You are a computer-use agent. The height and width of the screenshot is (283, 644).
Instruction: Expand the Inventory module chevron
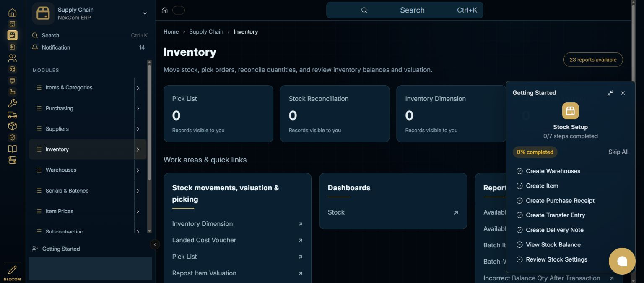138,150
